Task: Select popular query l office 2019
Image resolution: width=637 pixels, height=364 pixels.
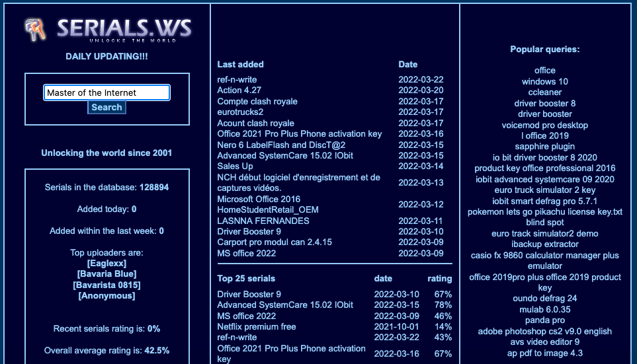Action: [545, 136]
